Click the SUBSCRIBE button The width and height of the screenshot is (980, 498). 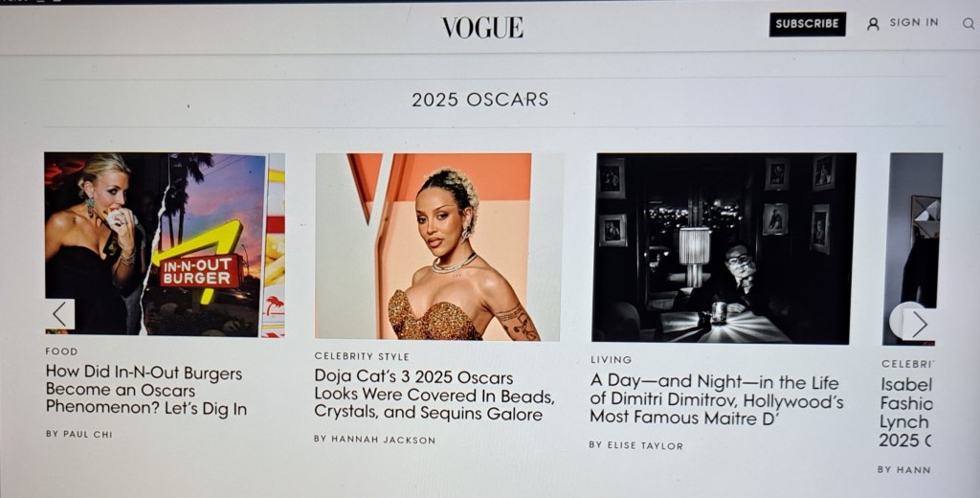(808, 24)
